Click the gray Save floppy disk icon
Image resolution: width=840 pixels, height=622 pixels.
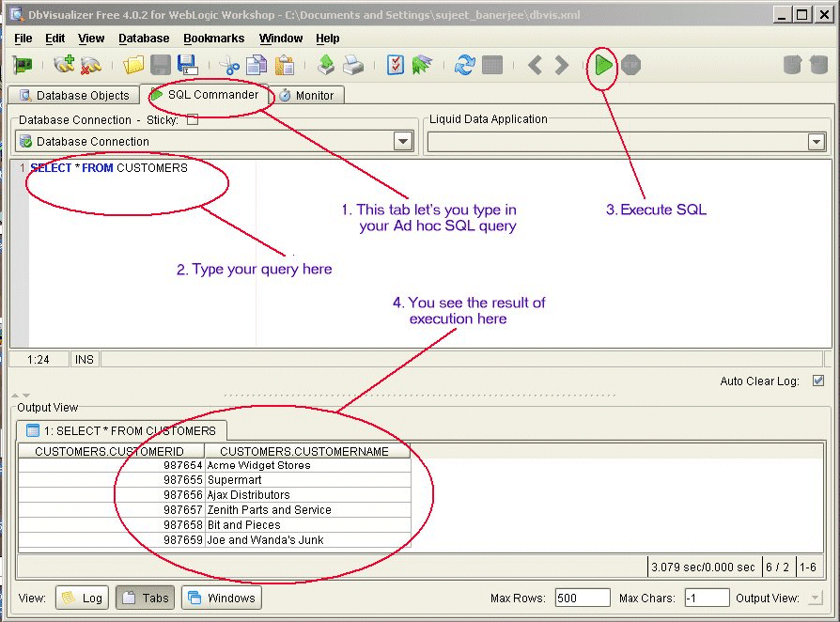[160, 66]
